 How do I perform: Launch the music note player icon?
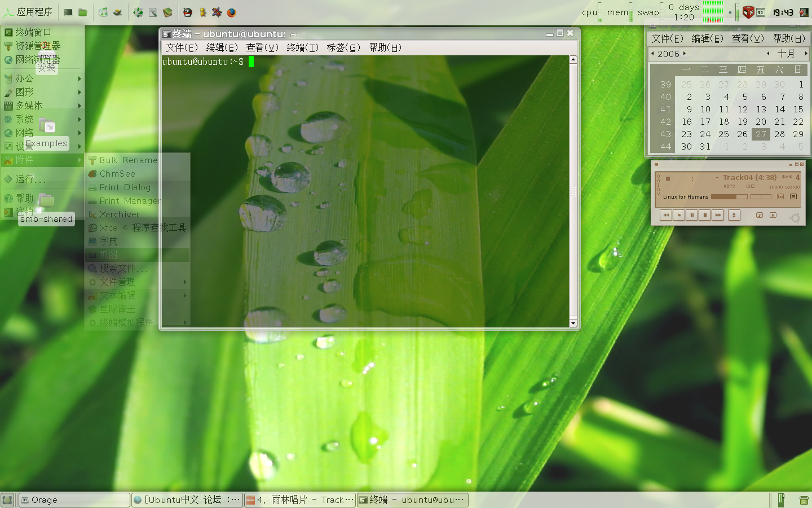[103, 12]
